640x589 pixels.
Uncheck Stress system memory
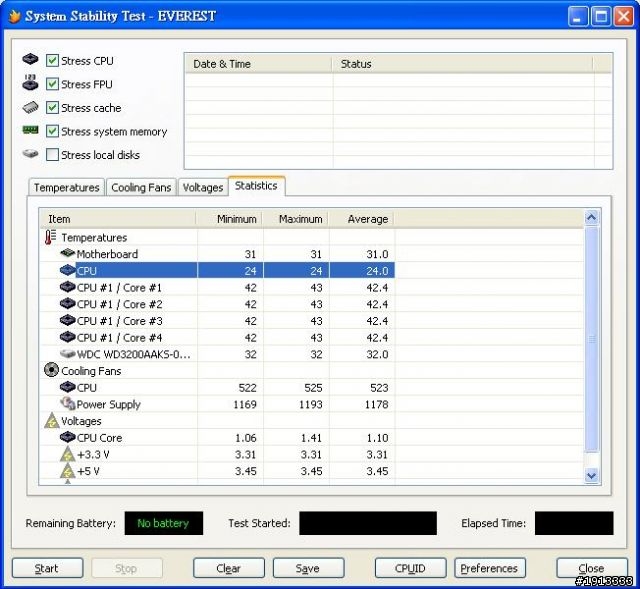52,131
